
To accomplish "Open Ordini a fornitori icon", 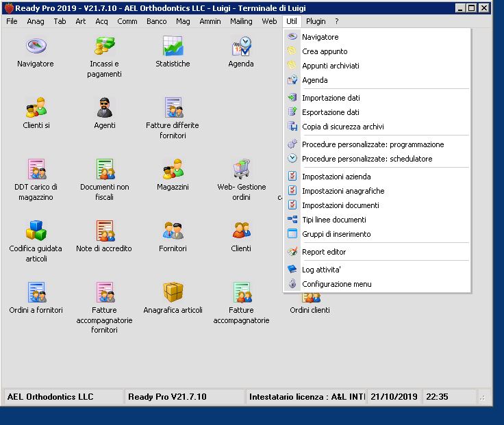I will coord(37,292).
